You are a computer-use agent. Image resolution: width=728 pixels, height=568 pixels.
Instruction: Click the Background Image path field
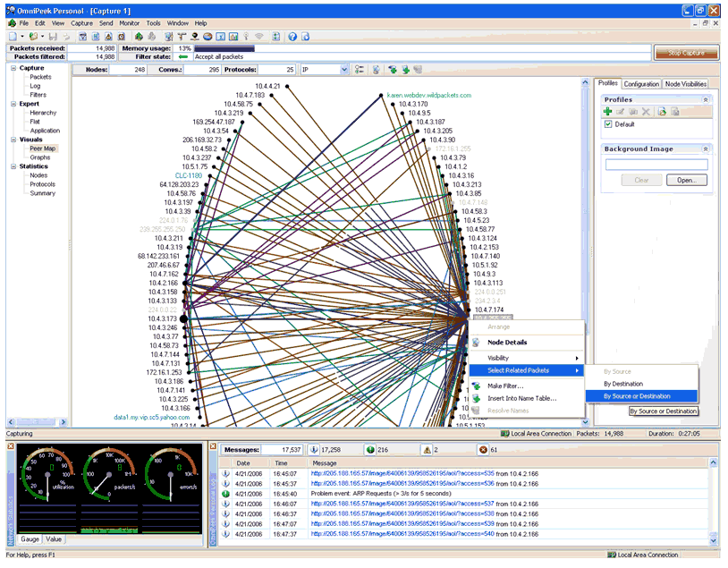[656, 165]
